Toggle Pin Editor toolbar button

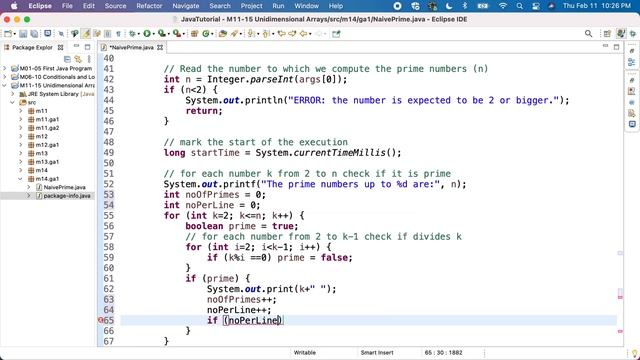click(336, 34)
